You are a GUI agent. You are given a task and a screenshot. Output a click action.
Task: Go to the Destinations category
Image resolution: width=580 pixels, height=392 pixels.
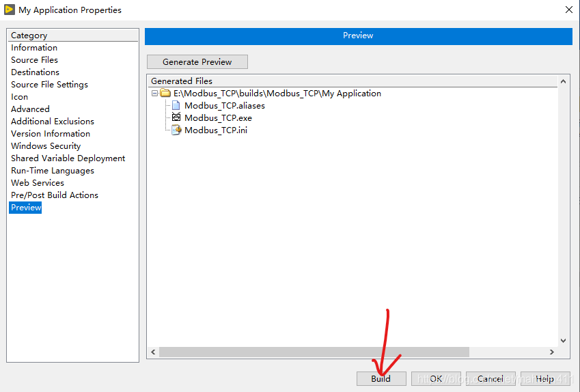coord(35,72)
